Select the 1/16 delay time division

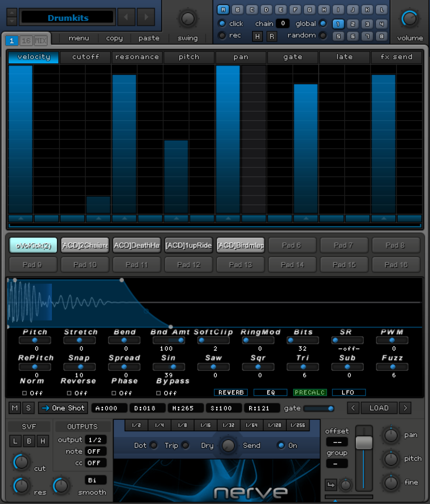[x=205, y=425]
